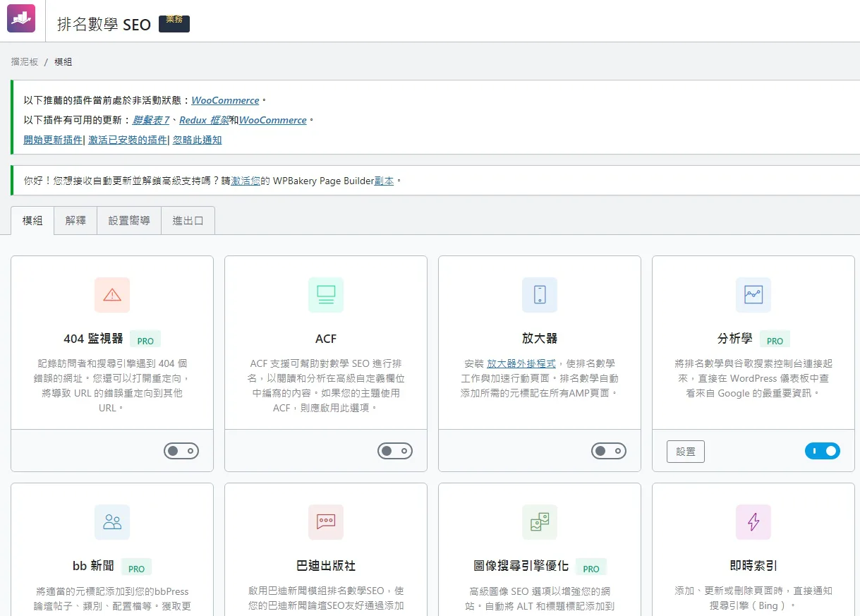Click the bb 新聞 users icon

(112, 522)
